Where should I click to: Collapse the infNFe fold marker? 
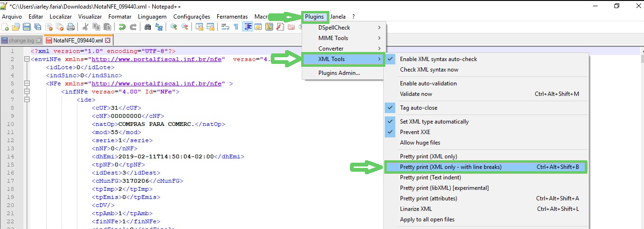[x=27, y=92]
